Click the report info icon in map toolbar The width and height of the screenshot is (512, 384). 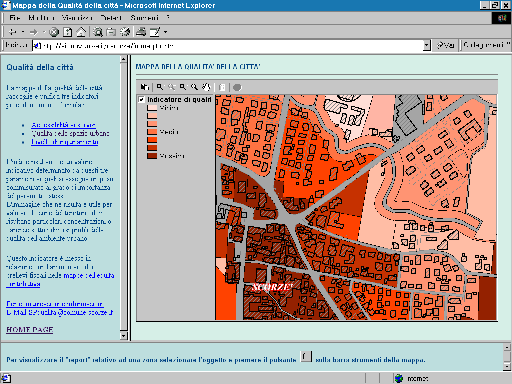point(222,87)
